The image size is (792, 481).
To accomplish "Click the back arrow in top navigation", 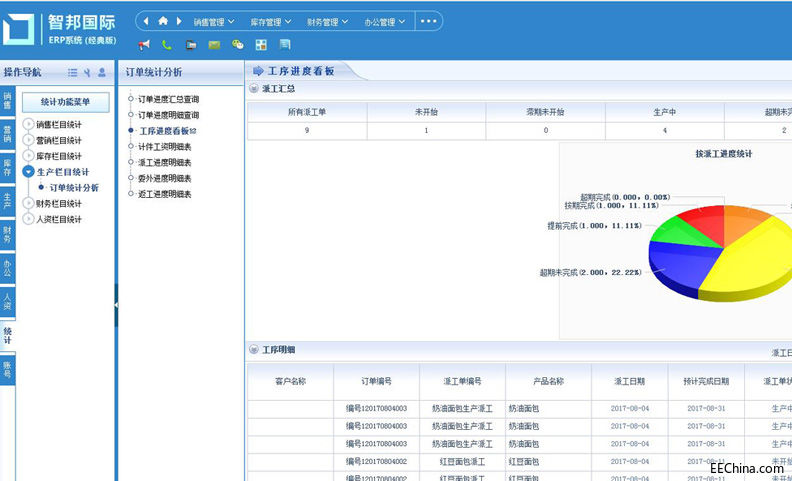I will coord(148,21).
